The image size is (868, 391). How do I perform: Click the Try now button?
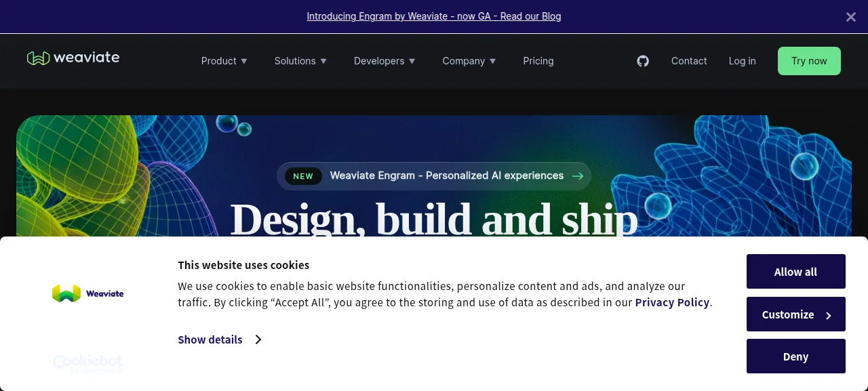(x=809, y=61)
